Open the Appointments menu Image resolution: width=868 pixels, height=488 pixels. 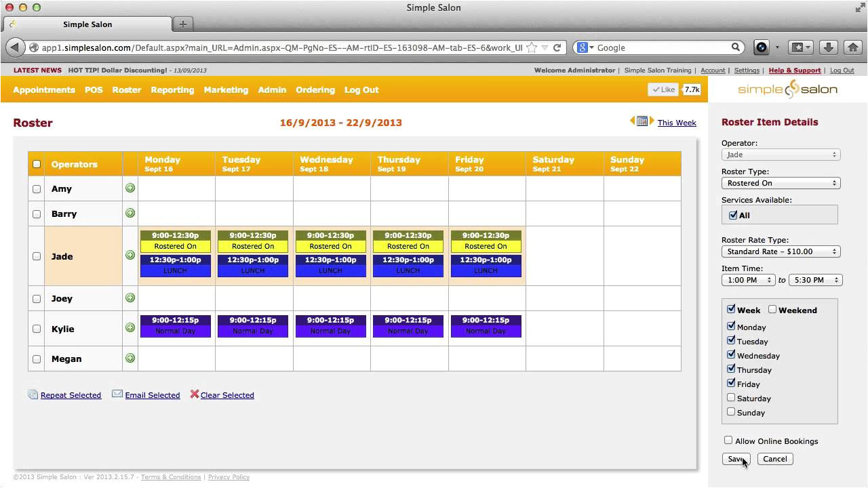tap(44, 89)
